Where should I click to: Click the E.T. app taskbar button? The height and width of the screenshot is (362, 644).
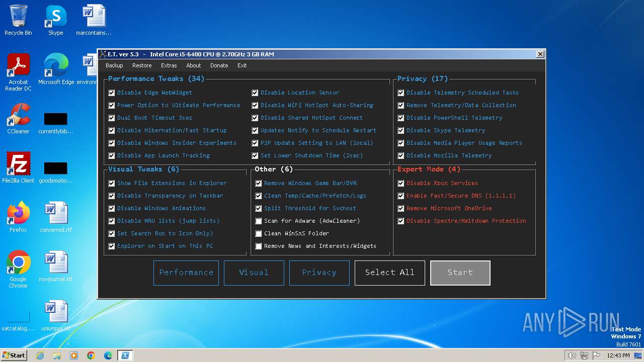coord(125,355)
